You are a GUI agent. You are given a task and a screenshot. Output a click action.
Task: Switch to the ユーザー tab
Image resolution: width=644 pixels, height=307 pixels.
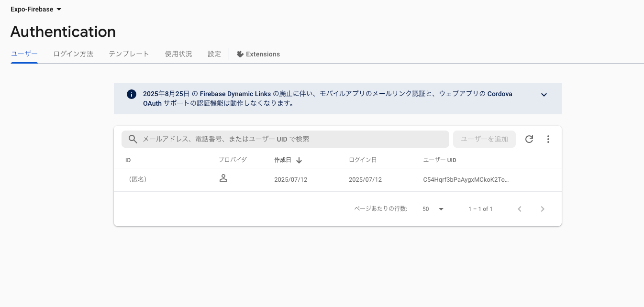tap(24, 54)
